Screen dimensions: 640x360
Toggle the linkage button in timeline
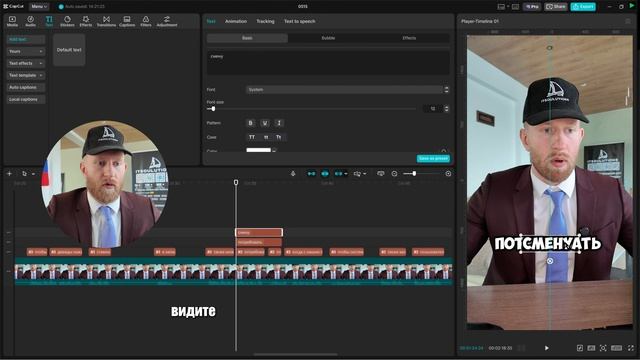click(338, 174)
